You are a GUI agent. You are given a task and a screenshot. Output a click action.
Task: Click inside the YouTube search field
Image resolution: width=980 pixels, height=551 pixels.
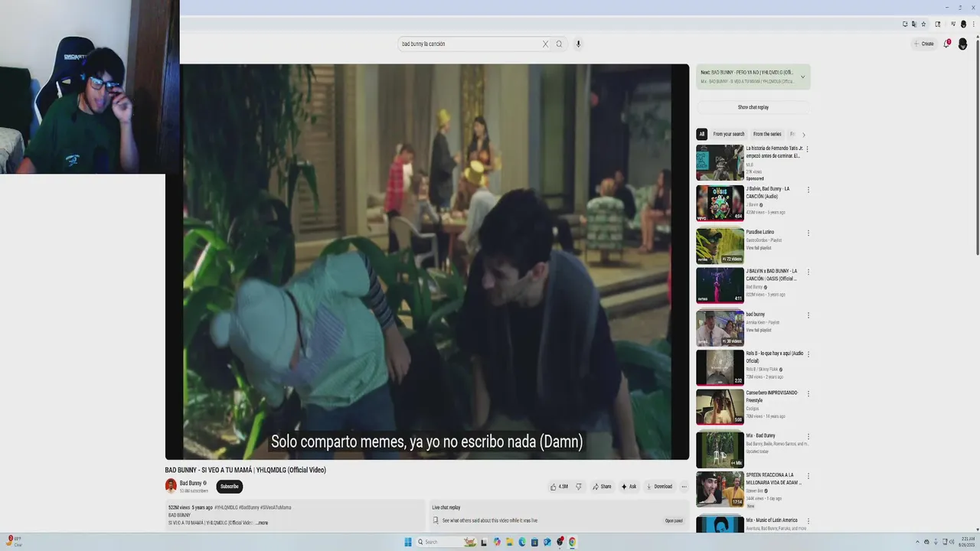tap(467, 44)
